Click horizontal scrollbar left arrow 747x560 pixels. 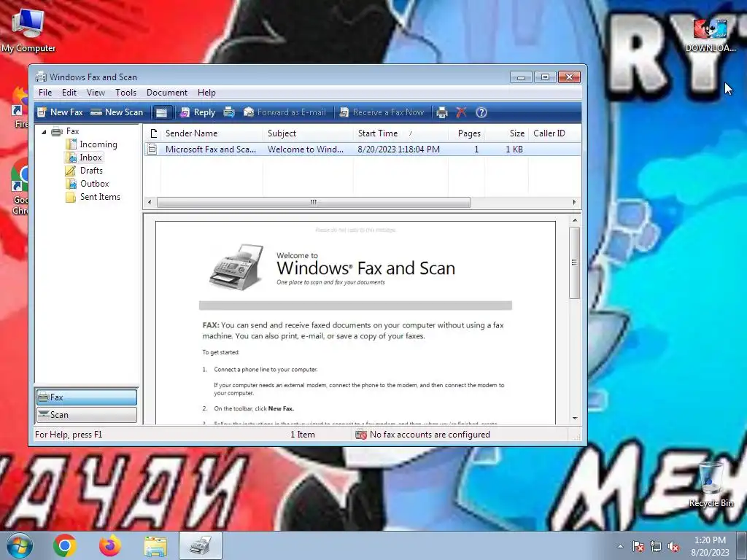[x=150, y=203]
